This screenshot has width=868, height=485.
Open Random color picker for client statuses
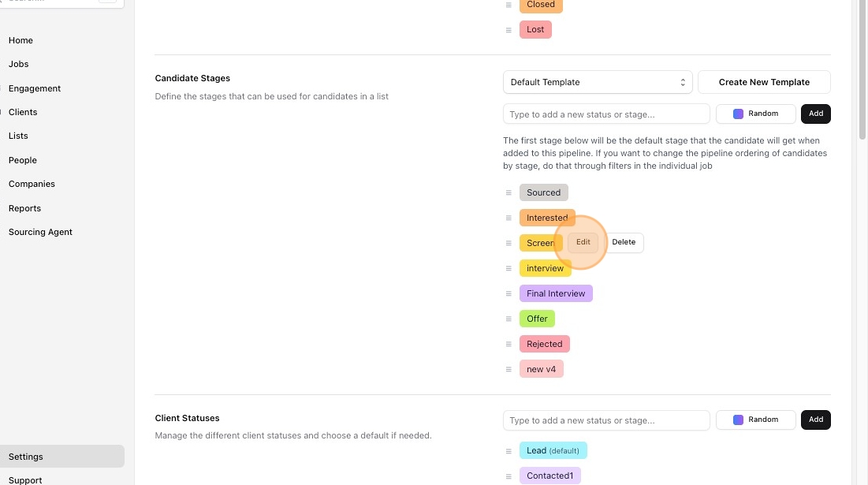[755, 420]
